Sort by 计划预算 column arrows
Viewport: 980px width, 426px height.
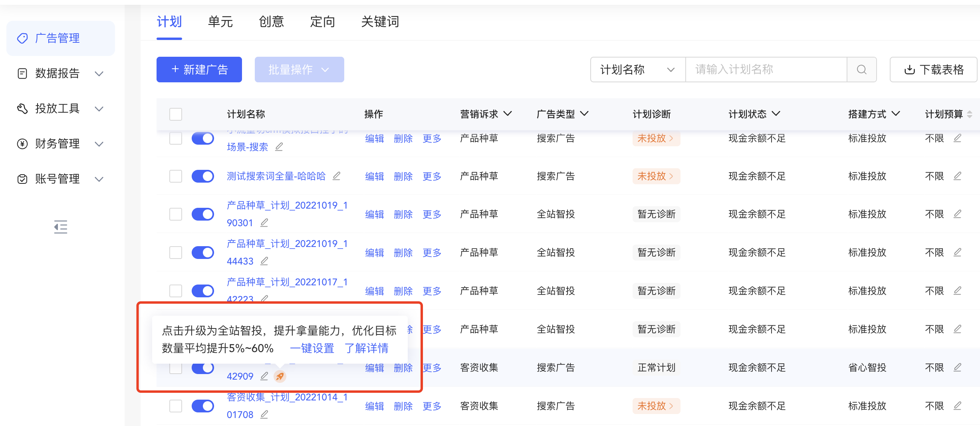pos(970,114)
